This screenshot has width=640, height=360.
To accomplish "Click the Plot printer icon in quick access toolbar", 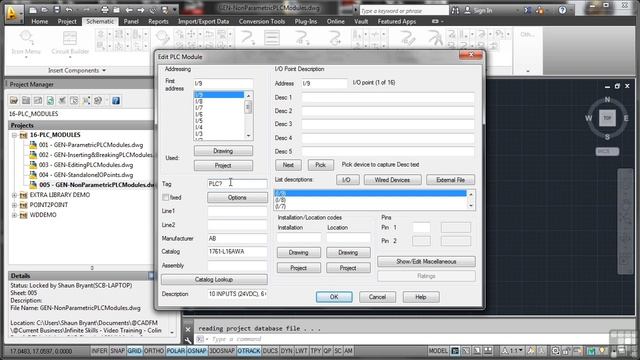I will 105,10.
